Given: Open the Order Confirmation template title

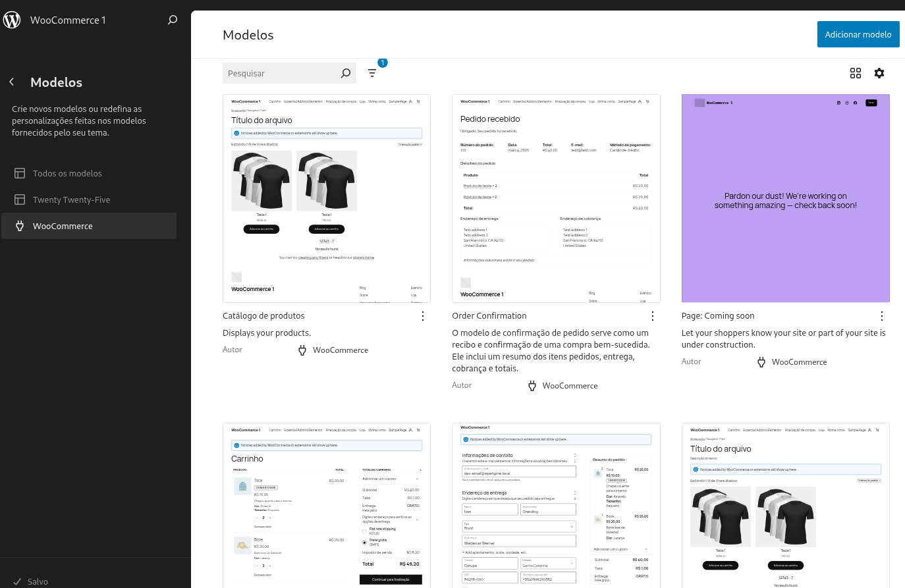Looking at the screenshot, I should point(489,316).
